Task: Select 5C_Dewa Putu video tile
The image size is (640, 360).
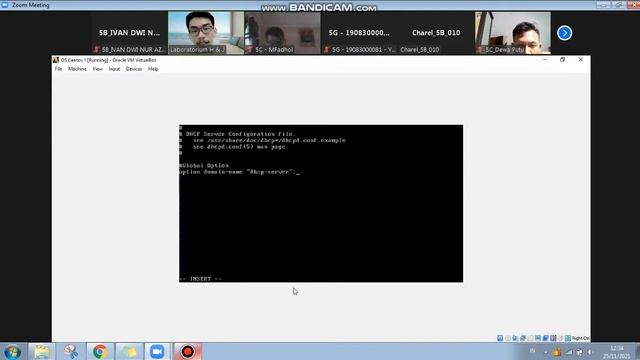Action: 513,33
